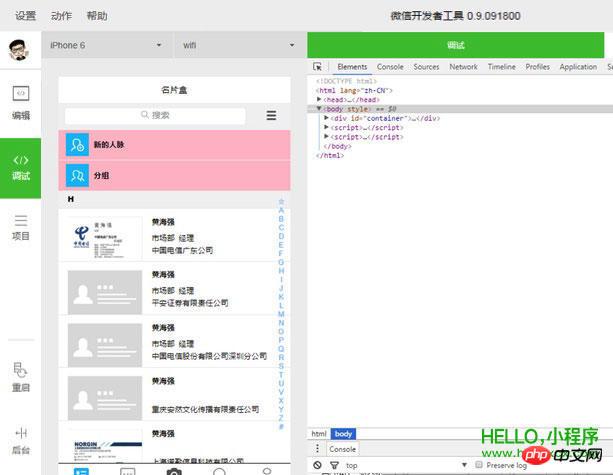
Task: Click the 后台 (Background) sidebar icon
Action: click(x=20, y=440)
